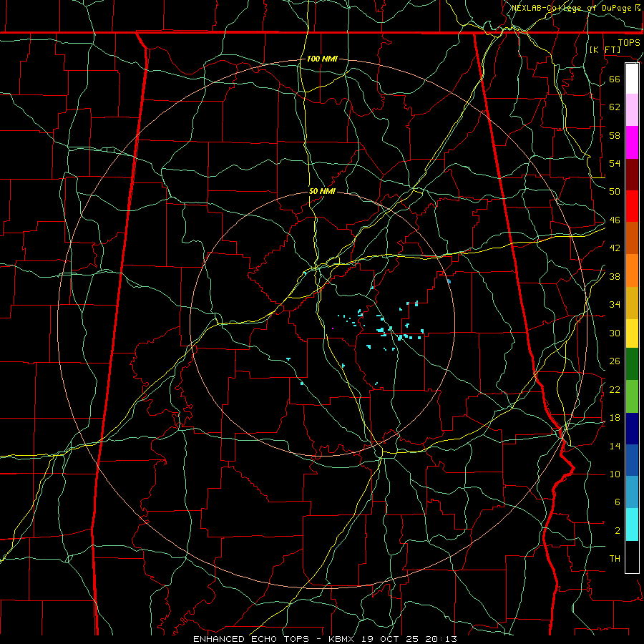Click the "30" legend value
Screen dimensions: 644x644
pyautogui.click(x=615, y=333)
